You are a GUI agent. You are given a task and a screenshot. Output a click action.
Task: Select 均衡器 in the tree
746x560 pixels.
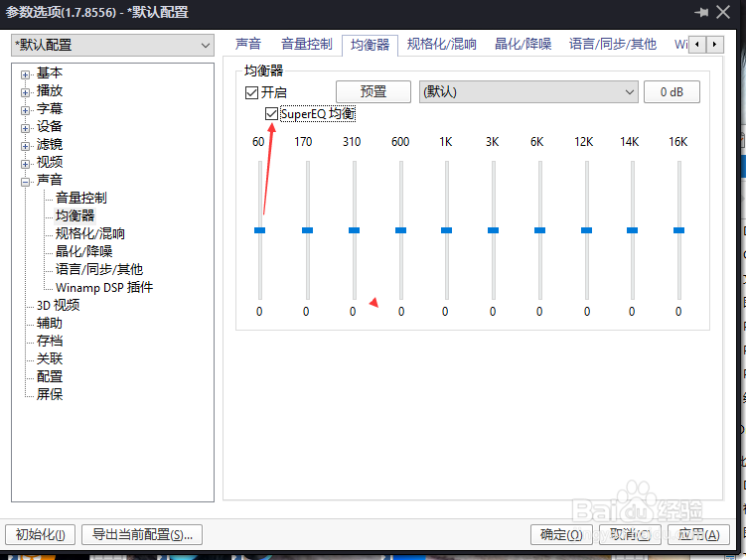[75, 215]
